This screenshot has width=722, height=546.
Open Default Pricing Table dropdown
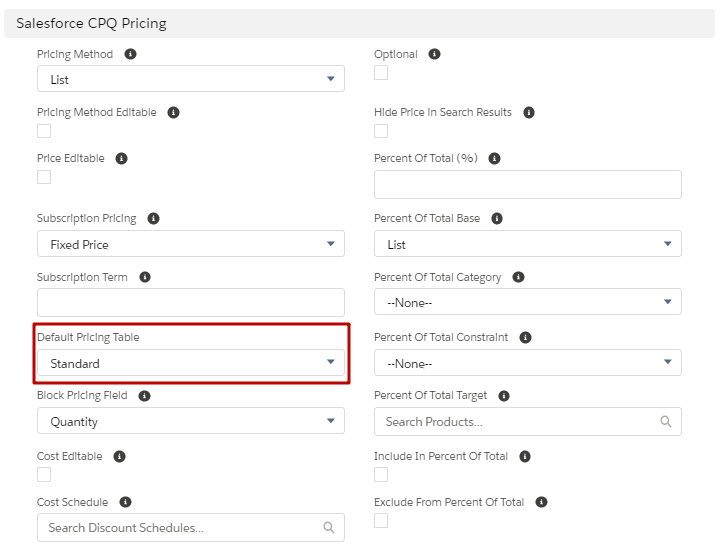191,363
